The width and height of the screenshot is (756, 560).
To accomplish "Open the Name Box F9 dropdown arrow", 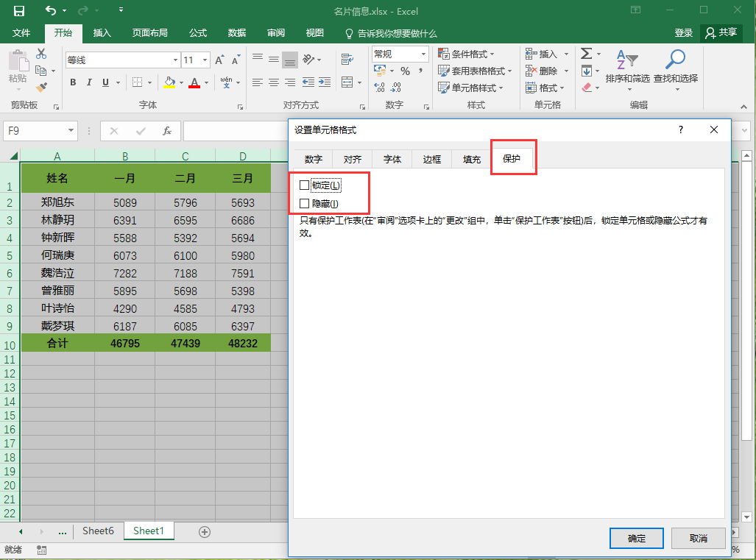I will (71, 130).
